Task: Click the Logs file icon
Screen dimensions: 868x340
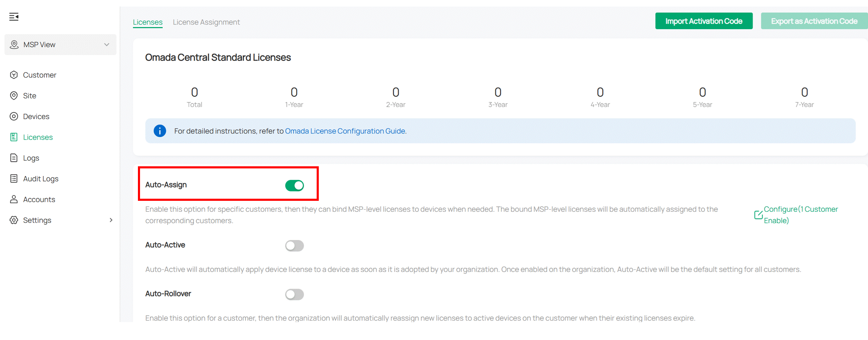Action: pos(14,158)
